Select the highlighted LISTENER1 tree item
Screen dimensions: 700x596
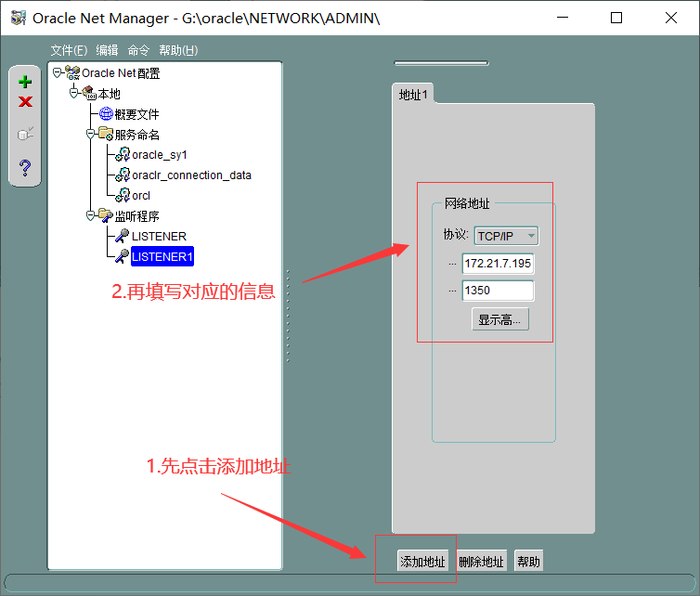[x=162, y=256]
